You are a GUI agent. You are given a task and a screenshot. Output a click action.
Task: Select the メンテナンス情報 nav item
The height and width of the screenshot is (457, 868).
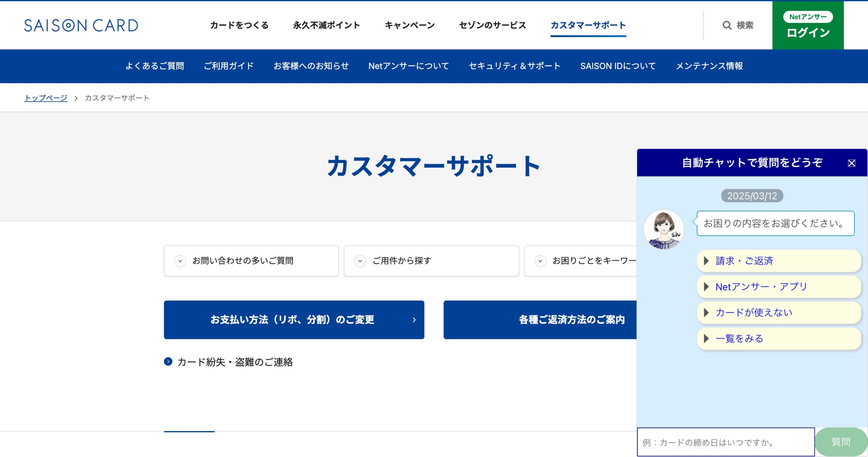pos(709,66)
